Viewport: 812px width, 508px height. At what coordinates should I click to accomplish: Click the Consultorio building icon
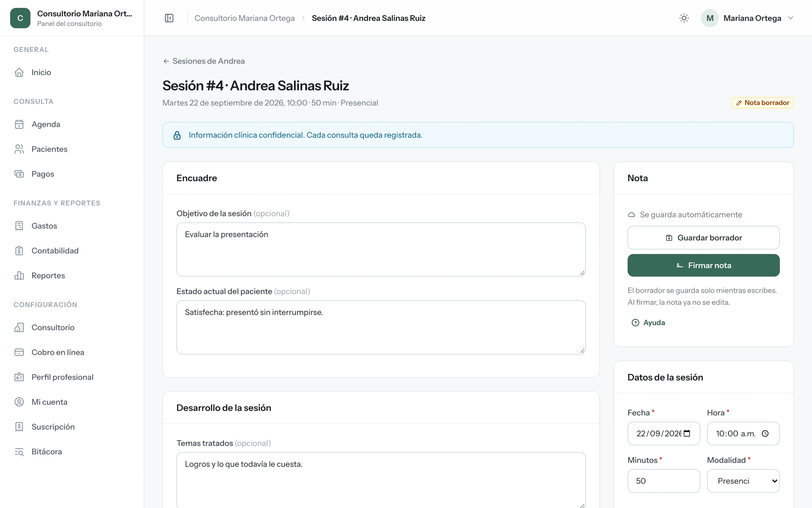(19, 327)
